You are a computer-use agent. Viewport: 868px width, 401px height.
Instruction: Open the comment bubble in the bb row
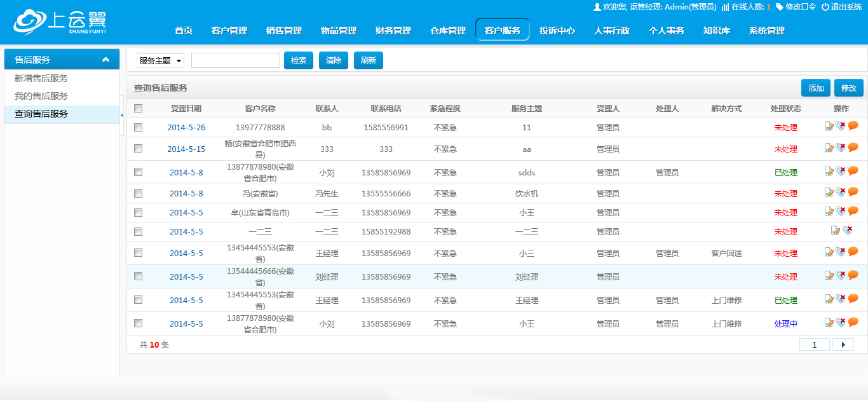(x=853, y=126)
